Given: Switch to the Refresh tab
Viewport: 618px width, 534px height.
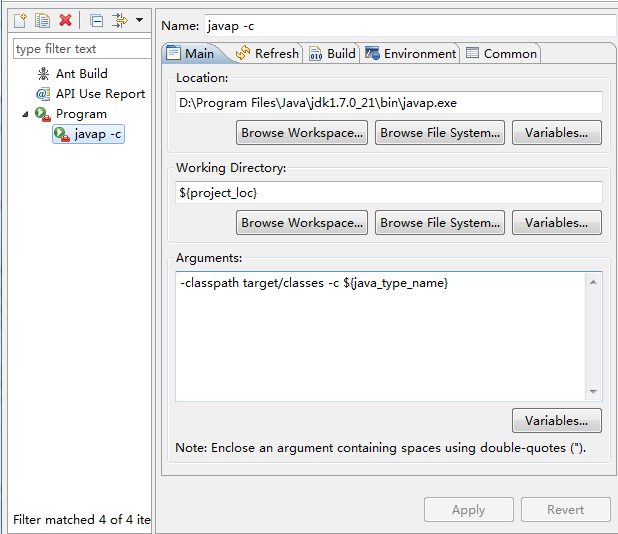Looking at the screenshot, I should (267, 53).
